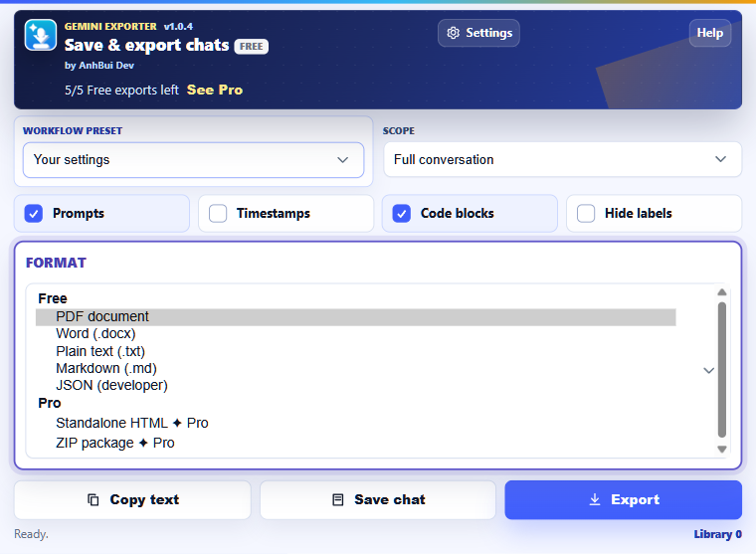Open the Help button
Image resolution: width=756 pixels, height=554 pixels.
coord(709,33)
